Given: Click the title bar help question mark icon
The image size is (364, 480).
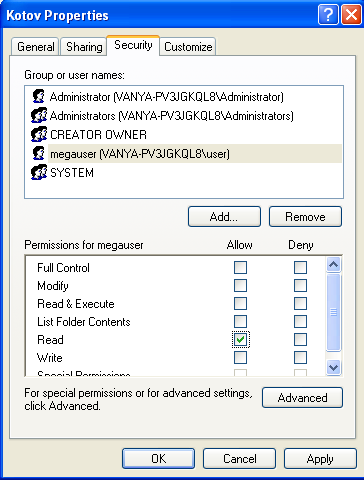Looking at the screenshot, I should point(328,15).
